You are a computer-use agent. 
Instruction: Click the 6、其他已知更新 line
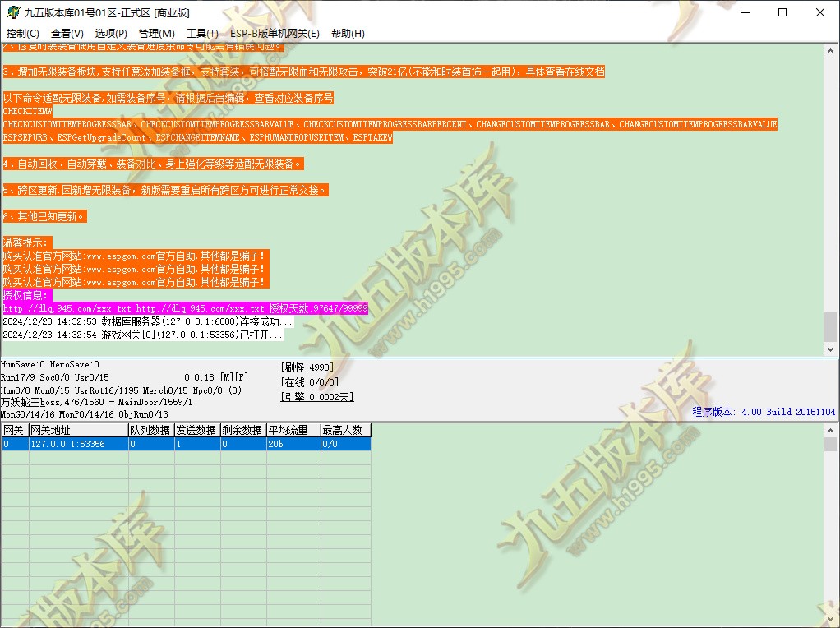pos(44,216)
